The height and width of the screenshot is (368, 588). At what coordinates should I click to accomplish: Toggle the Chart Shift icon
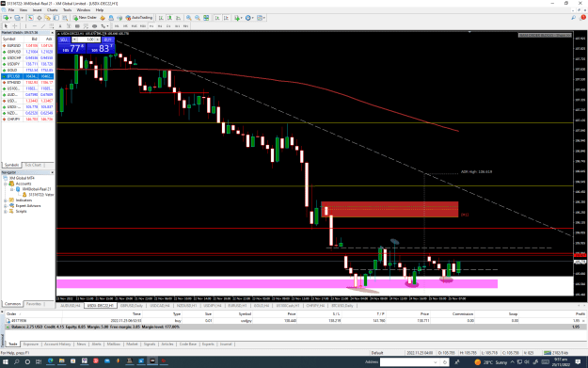226,18
